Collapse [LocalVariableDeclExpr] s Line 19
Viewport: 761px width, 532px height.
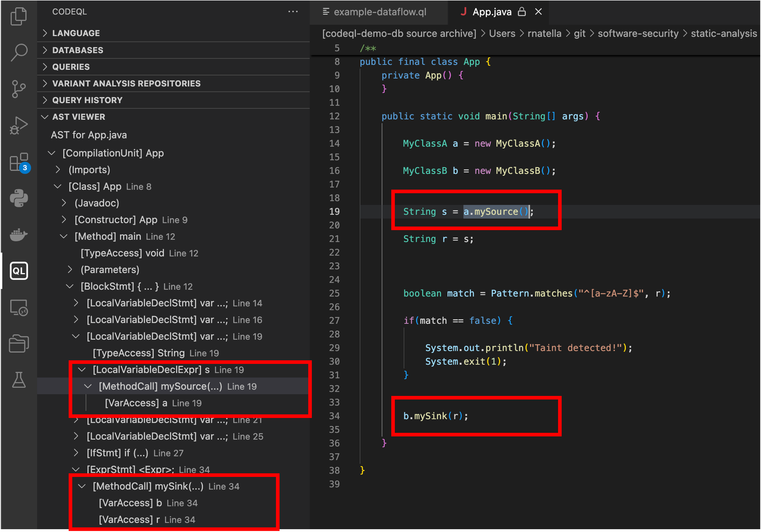tap(82, 370)
